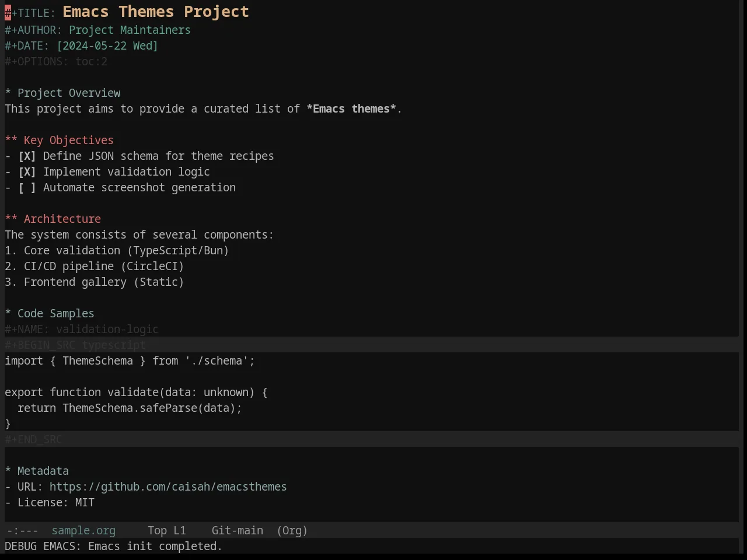This screenshot has width=747, height=560.
Task: Click the '#+OPTIONS: toc:2' line
Action: pos(56,62)
